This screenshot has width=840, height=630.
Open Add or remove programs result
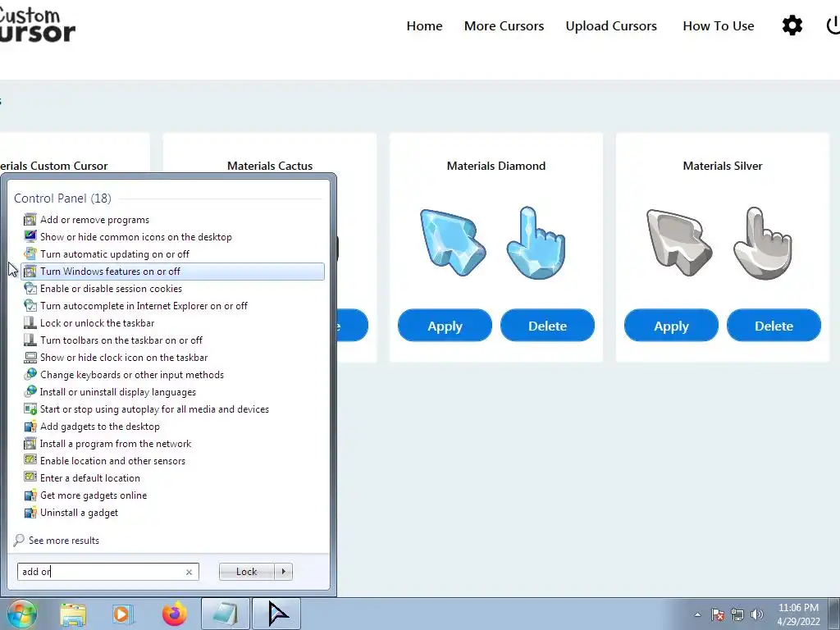click(x=172, y=220)
